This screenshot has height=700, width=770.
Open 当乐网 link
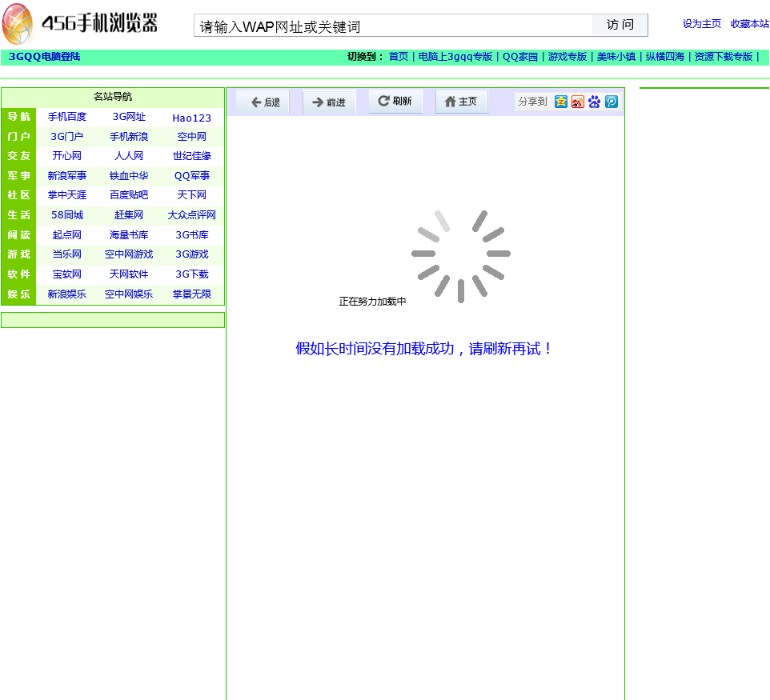[66, 254]
